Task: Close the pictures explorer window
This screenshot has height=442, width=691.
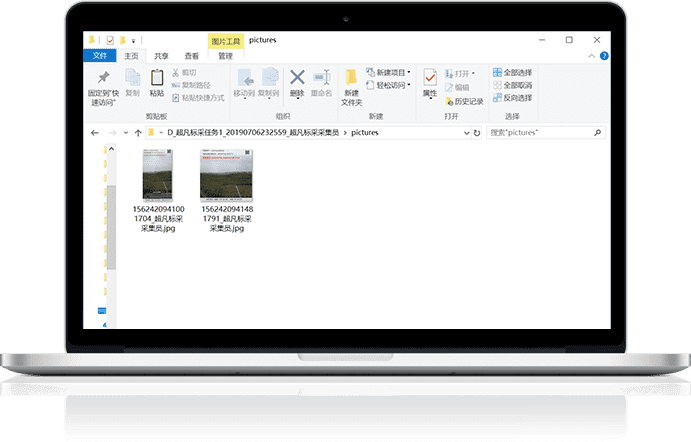Action: [x=597, y=40]
